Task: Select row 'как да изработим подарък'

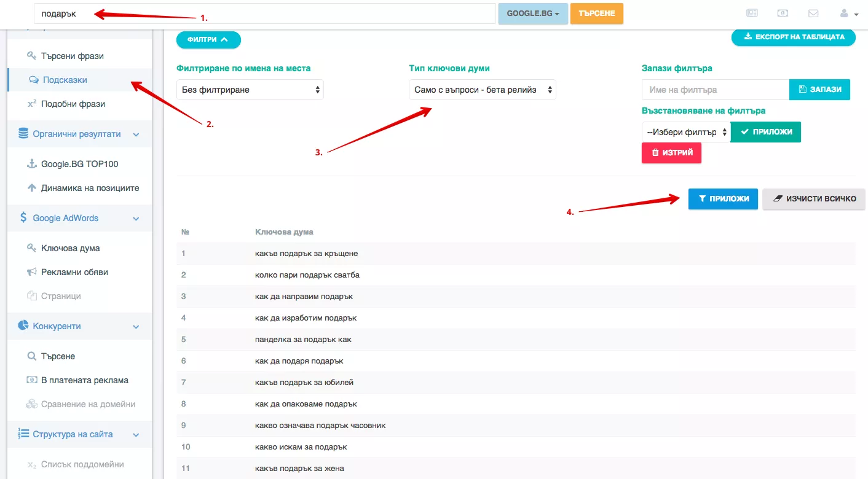Action: 516,318
